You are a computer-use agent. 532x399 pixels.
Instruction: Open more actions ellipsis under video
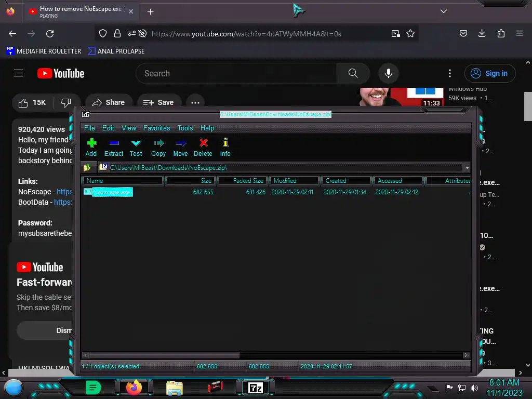[195, 102]
